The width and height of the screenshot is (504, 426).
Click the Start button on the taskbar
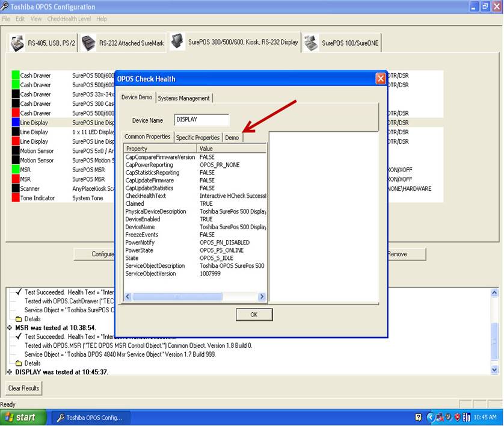click(21, 418)
